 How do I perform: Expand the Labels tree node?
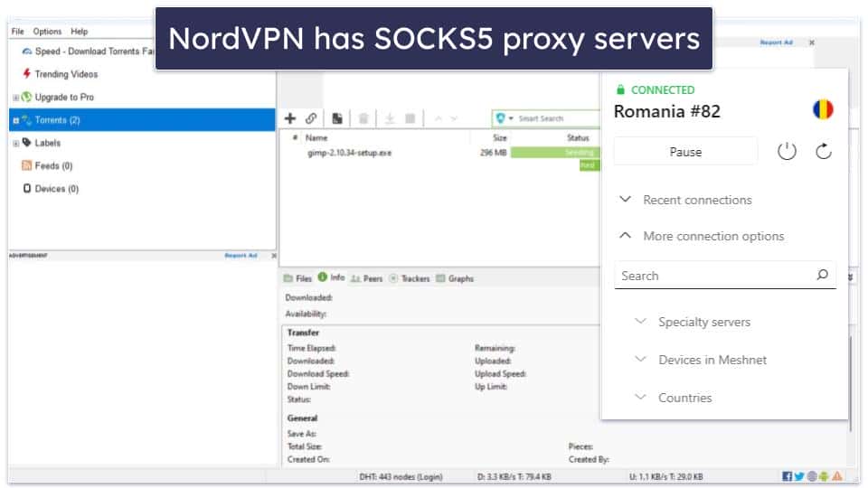[15, 144]
